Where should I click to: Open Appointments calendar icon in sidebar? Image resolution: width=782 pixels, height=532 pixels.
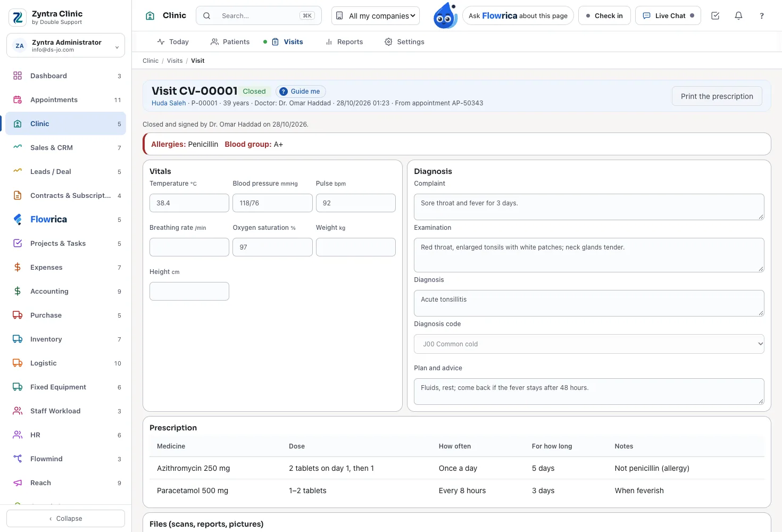[18, 100]
